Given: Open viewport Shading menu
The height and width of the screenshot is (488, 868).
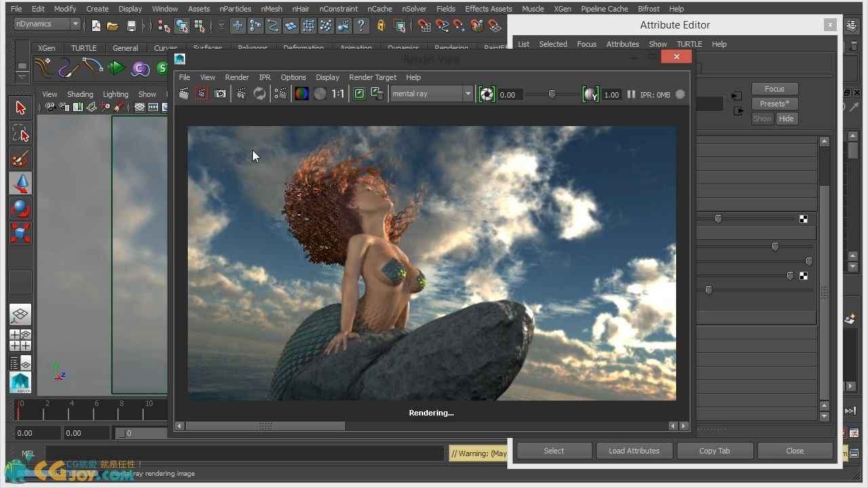Looking at the screenshot, I should coord(80,94).
